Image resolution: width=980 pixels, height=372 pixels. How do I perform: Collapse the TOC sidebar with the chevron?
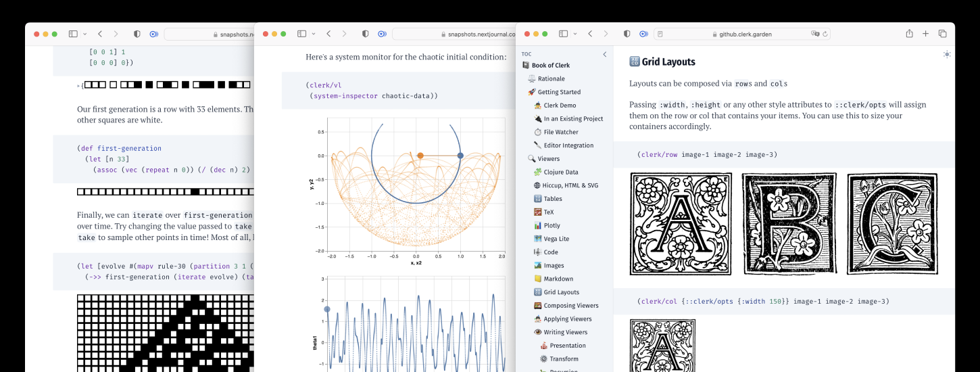[605, 54]
